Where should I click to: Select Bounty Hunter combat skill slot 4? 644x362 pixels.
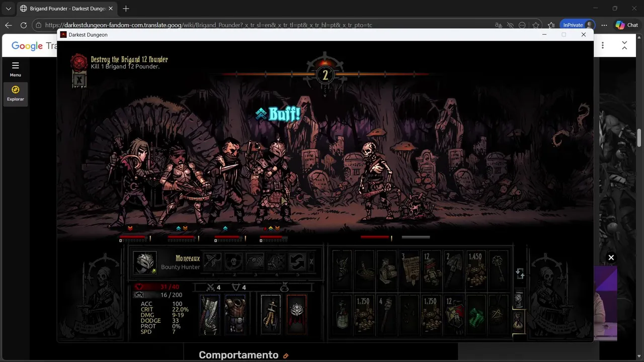[276, 262]
